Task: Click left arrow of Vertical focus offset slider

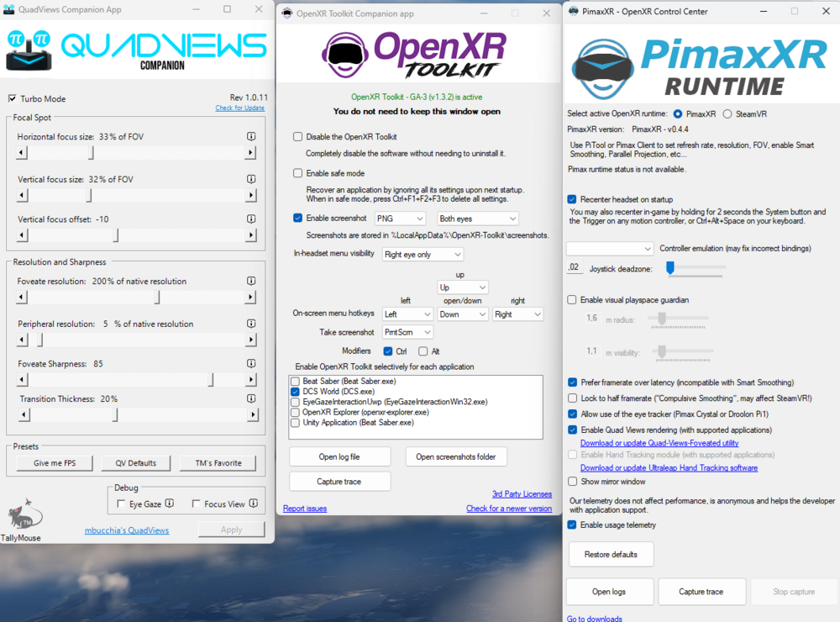Action: [x=22, y=235]
